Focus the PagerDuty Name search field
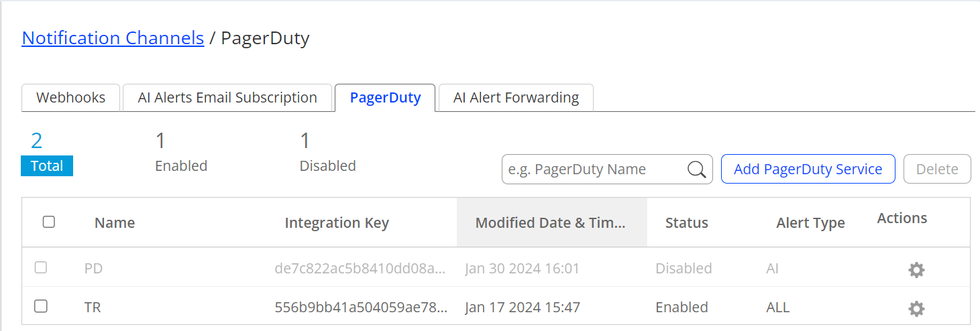 coord(594,170)
